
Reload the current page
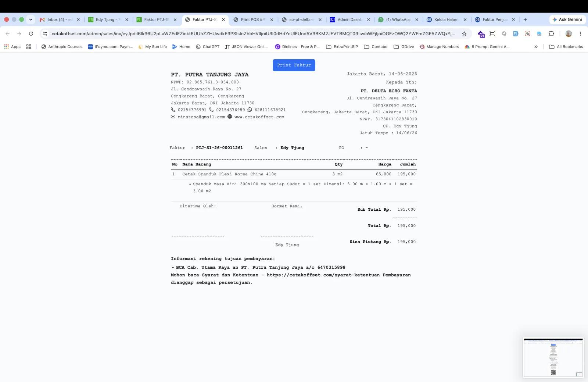pos(31,34)
